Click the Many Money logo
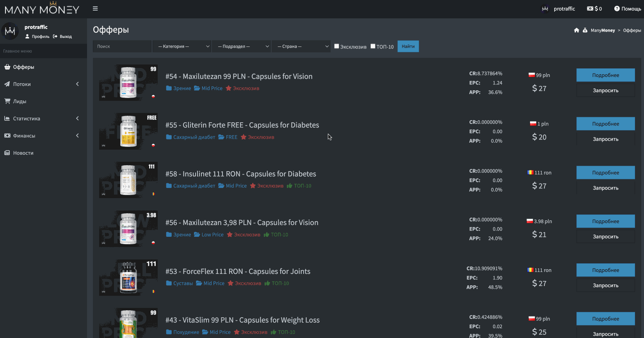The width and height of the screenshot is (644, 338). pos(42,8)
